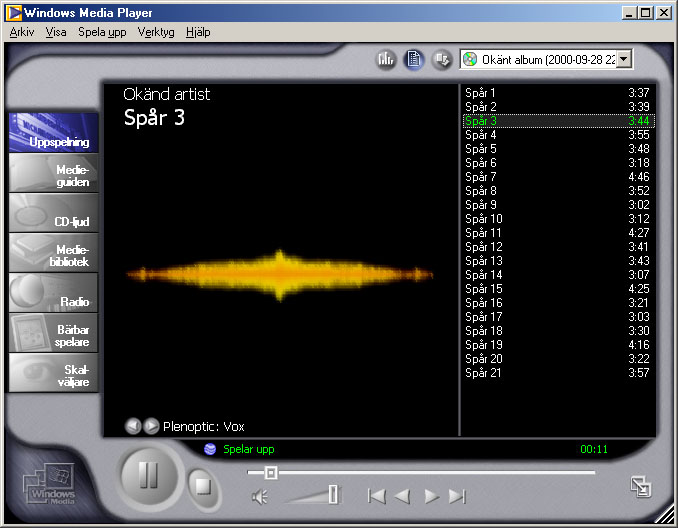This screenshot has width=678, height=528.
Task: Open the Okänt album playlist dropdown
Action: point(625,60)
